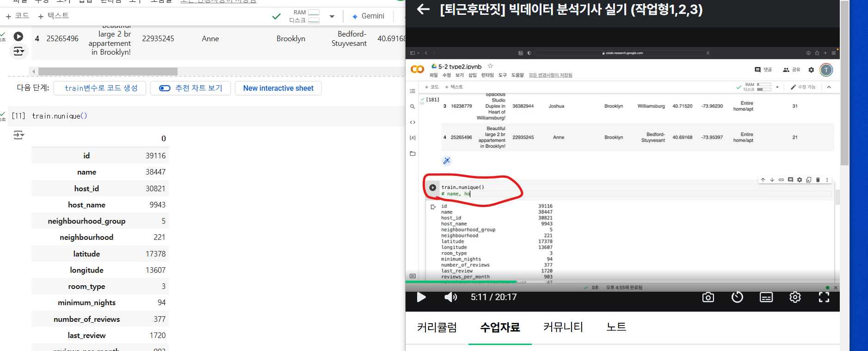Switch to the 수업자료 tab
The height and width of the screenshot is (351, 868).
[500, 327]
